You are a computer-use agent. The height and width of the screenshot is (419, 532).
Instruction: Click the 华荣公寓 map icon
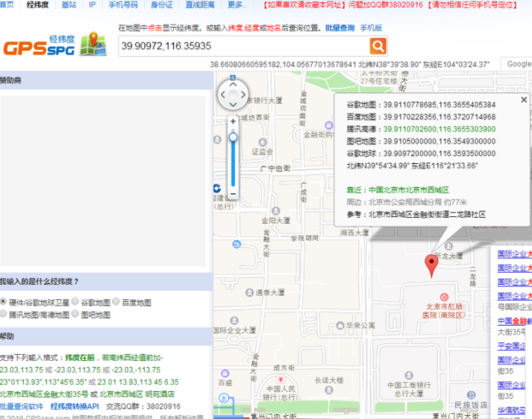coord(340,326)
